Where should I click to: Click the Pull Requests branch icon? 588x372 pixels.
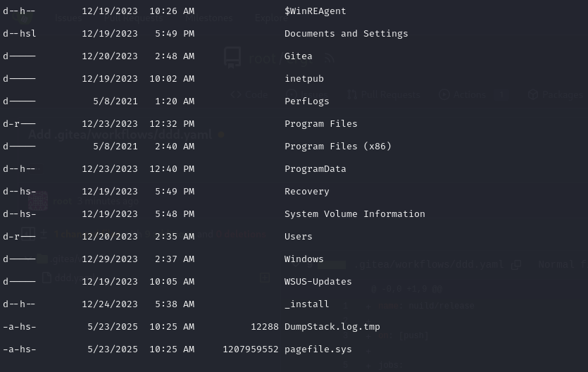click(352, 94)
